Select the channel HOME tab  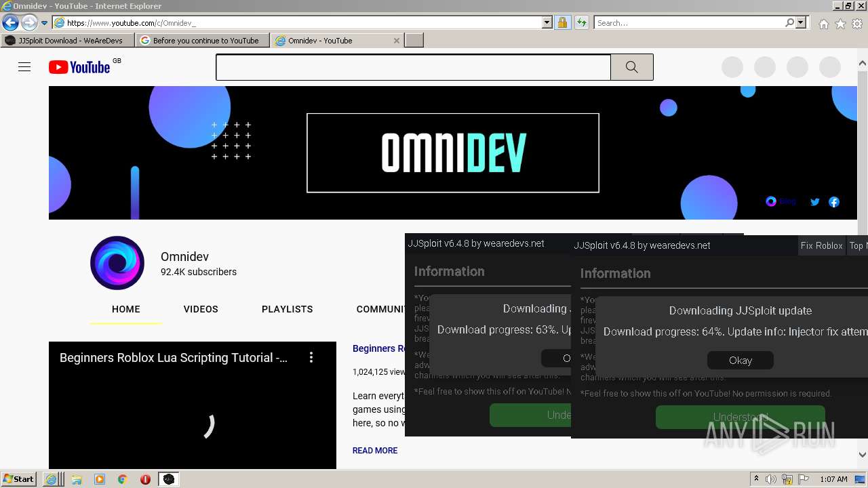coord(126,309)
